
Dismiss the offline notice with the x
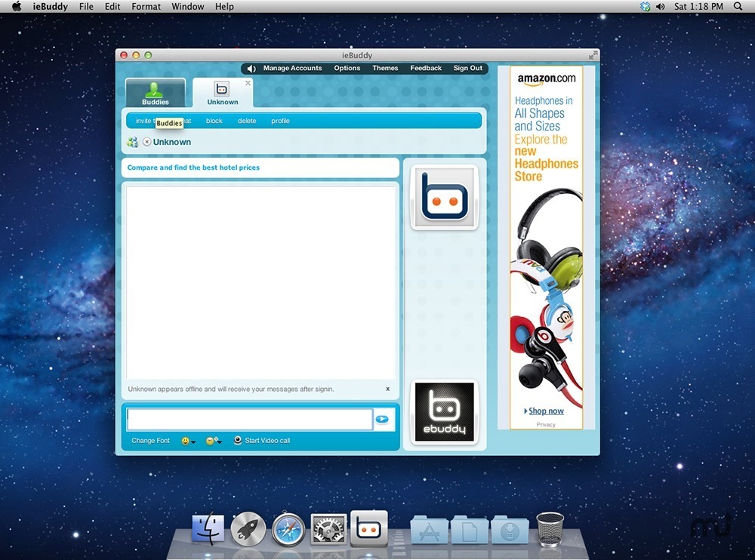(387, 389)
